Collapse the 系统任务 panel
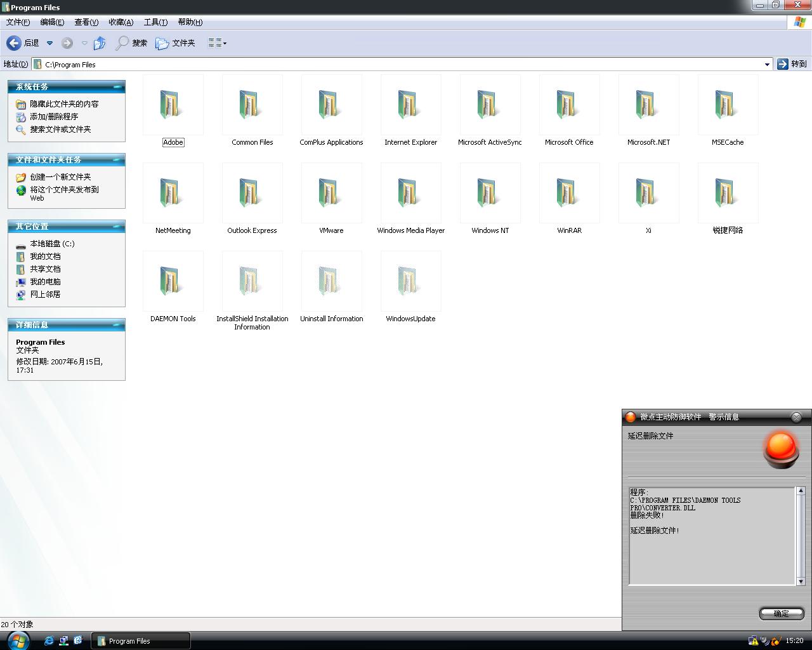Screen dimensions: 812x650 [117, 87]
